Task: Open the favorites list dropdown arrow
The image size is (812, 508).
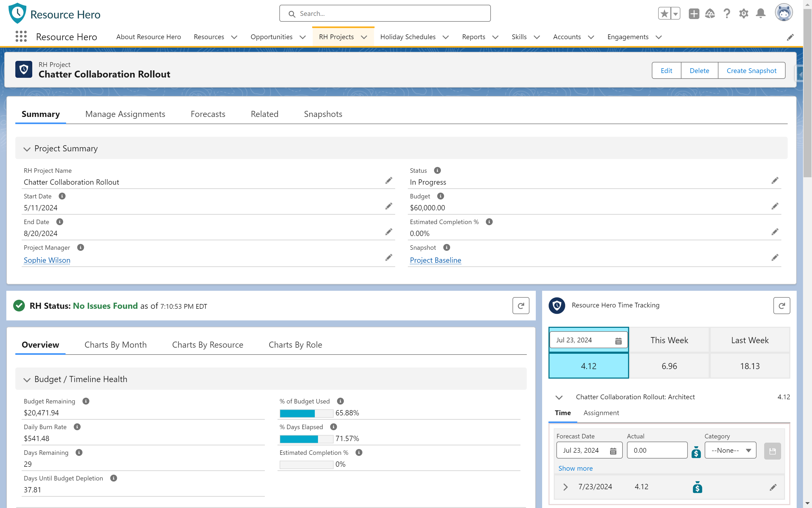Action: click(x=675, y=14)
